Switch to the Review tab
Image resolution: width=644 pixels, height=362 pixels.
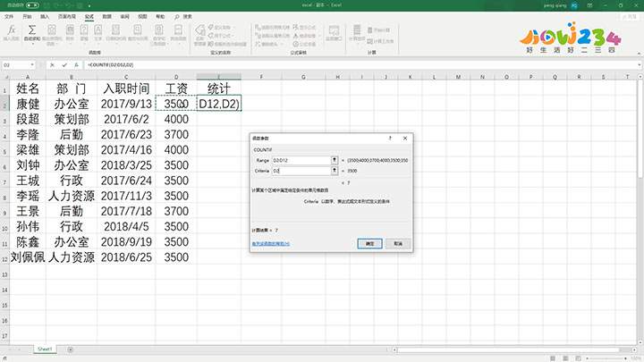(125, 16)
